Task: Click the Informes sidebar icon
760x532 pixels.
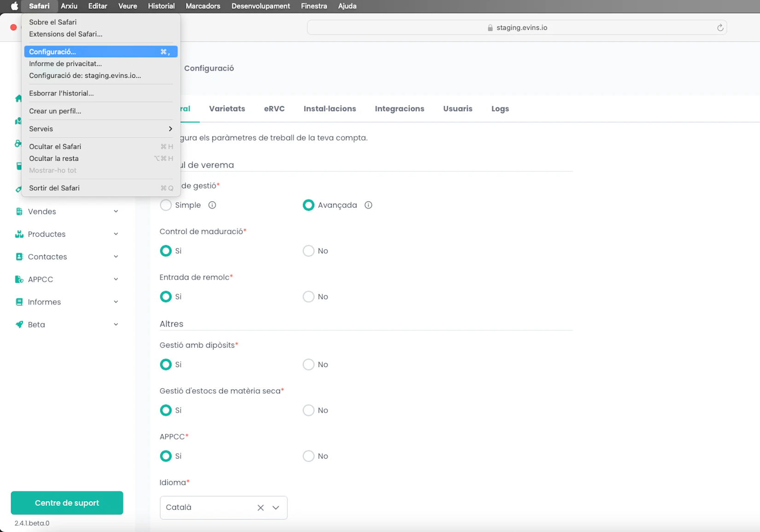Action: 19,302
